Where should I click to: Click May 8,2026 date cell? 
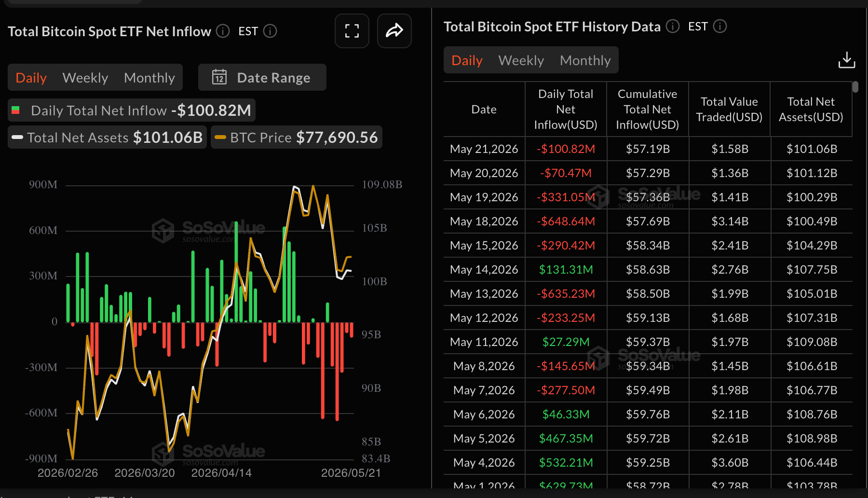[484, 366]
